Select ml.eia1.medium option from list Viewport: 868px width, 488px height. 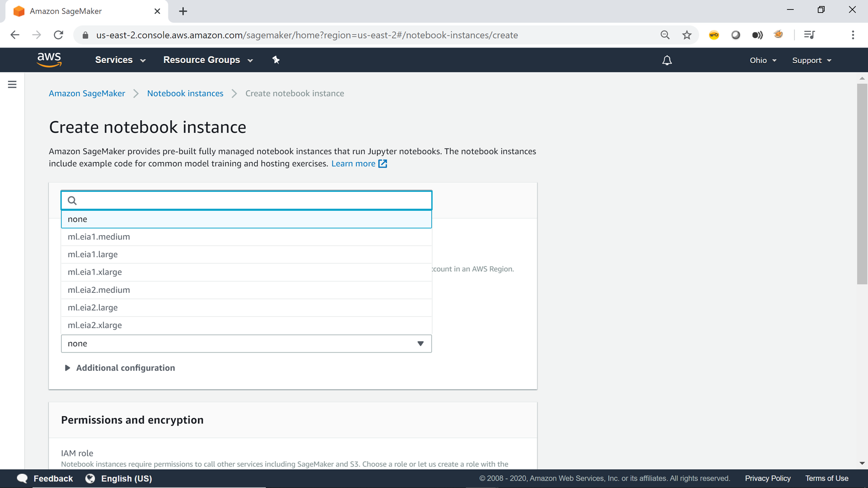tap(99, 237)
